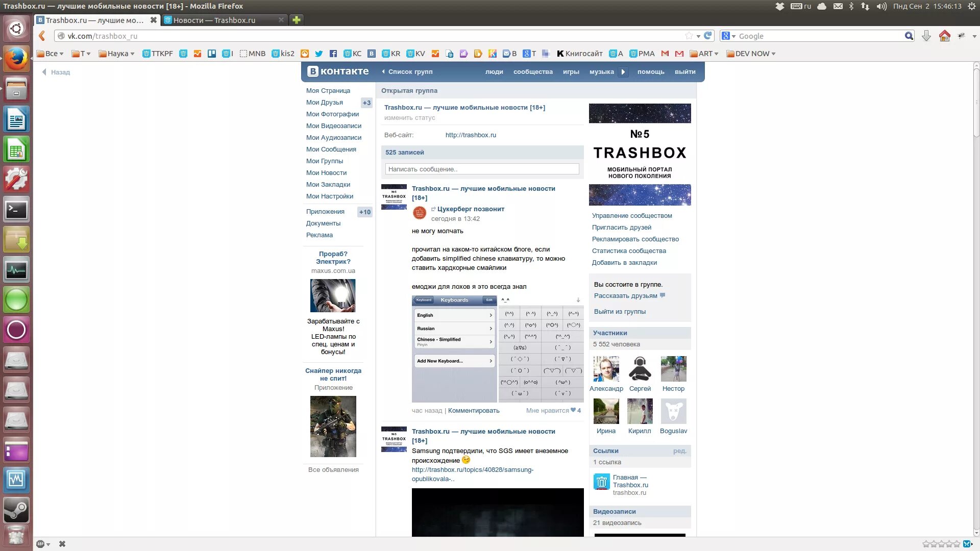The height and width of the screenshot is (551, 980).
Task: Click the Facebook bookmark icon
Action: click(x=333, y=54)
